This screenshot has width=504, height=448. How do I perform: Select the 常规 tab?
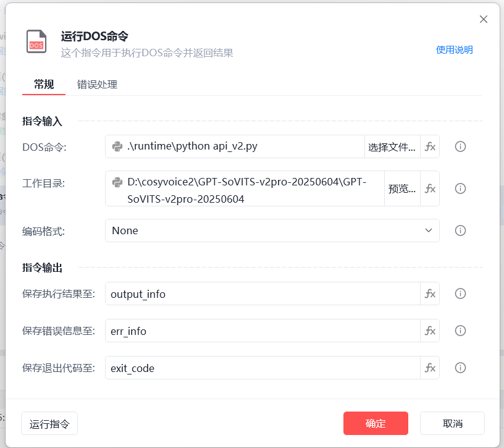pos(44,85)
